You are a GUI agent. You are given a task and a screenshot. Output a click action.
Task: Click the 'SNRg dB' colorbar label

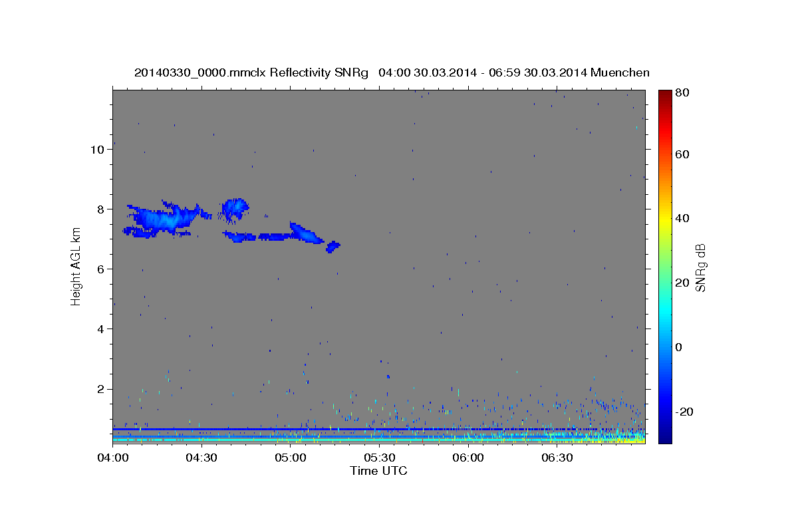700,267
